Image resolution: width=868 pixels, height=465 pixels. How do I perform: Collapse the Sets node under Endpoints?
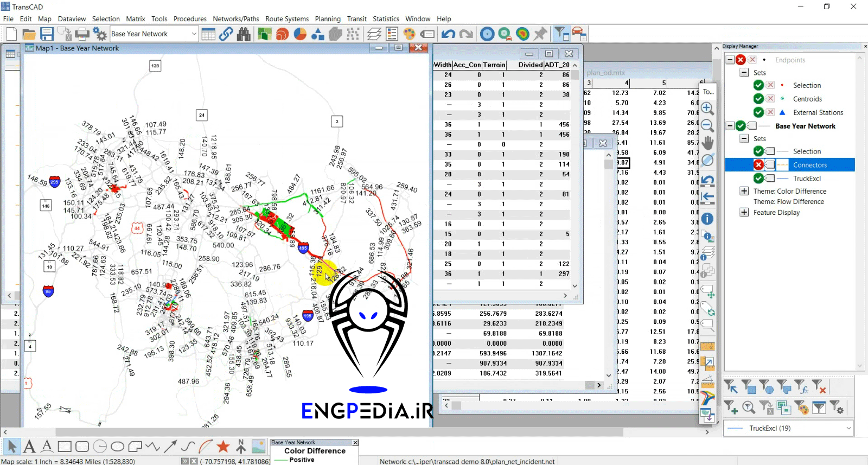tap(744, 73)
